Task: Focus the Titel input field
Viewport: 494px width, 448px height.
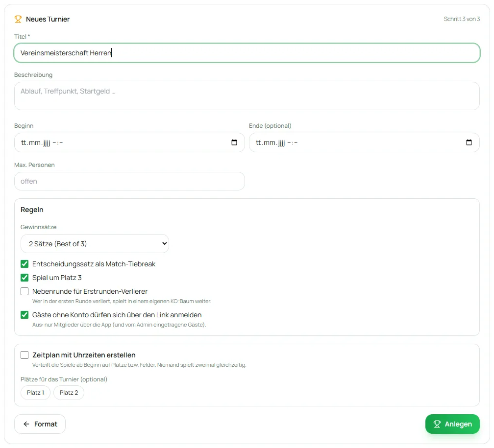Action: 247,53
